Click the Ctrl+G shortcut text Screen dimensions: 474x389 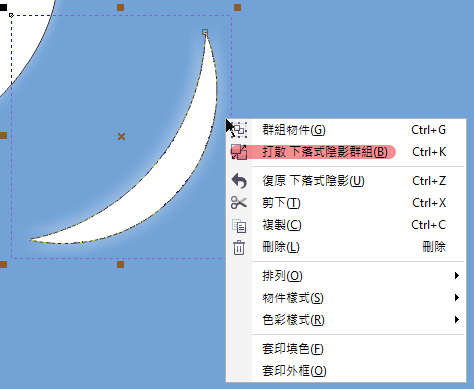(429, 130)
